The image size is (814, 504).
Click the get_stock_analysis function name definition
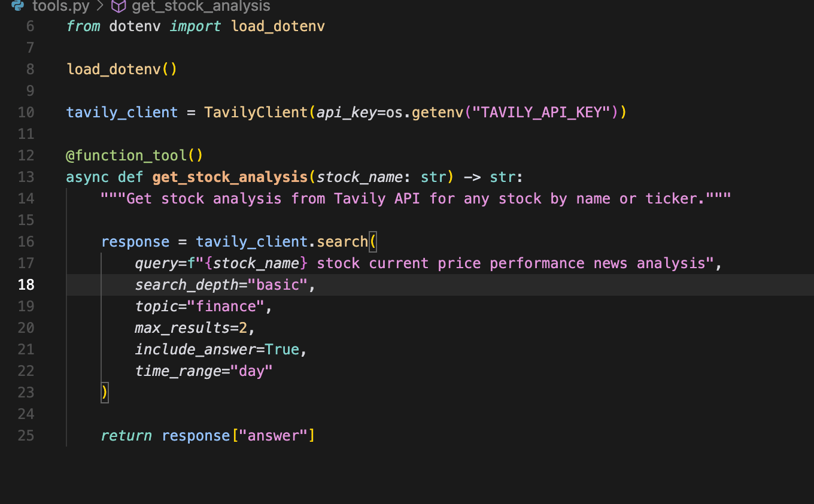tap(230, 177)
